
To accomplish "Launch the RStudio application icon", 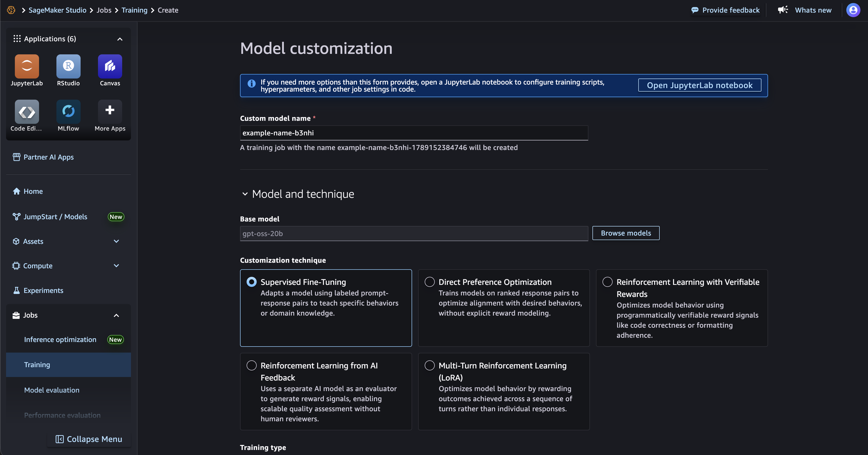I will coord(69,66).
